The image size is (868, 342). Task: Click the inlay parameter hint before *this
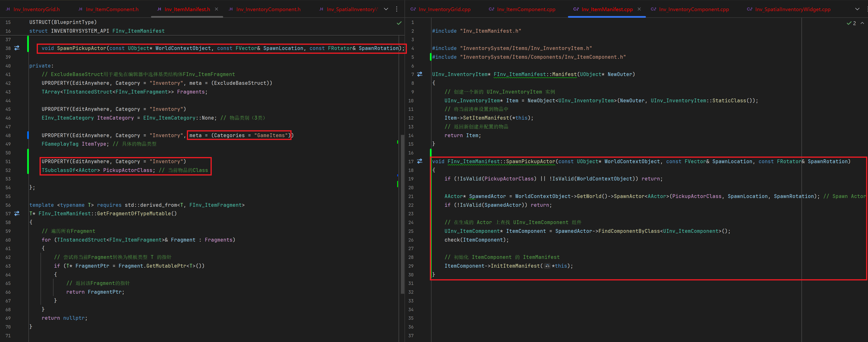click(547, 266)
